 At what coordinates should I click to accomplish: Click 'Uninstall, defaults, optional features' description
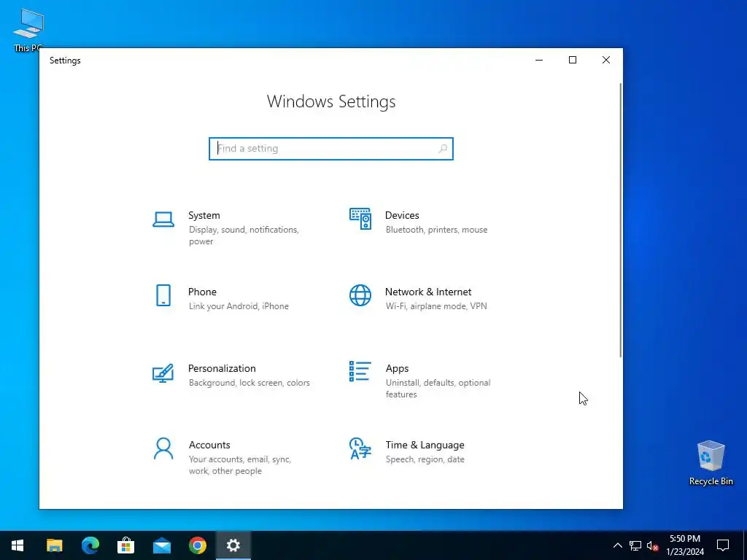(438, 389)
